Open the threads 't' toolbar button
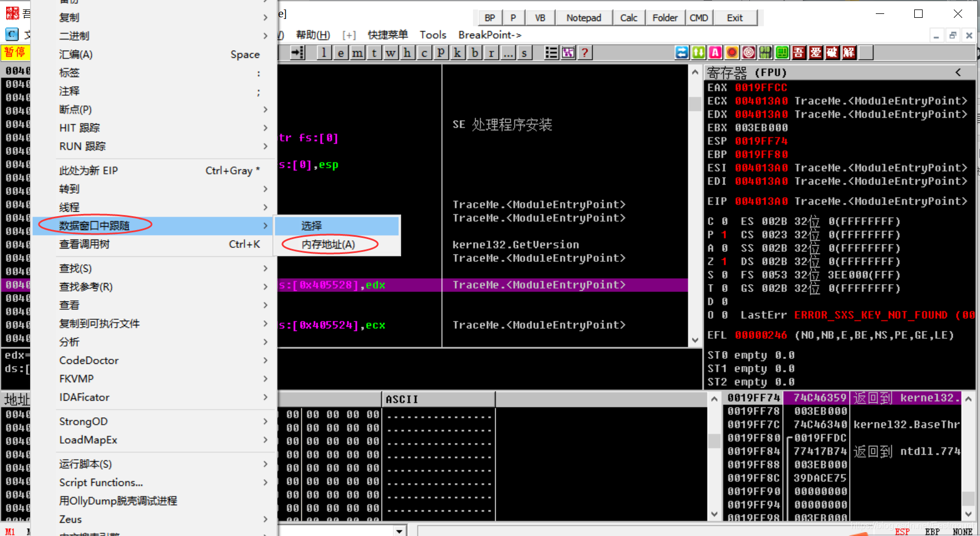980x536 pixels. click(x=374, y=53)
